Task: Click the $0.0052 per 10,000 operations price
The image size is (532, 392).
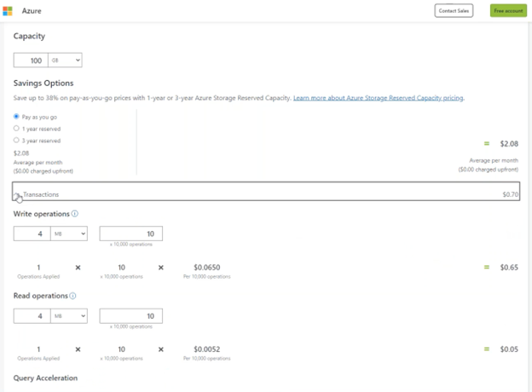Action: (207, 349)
